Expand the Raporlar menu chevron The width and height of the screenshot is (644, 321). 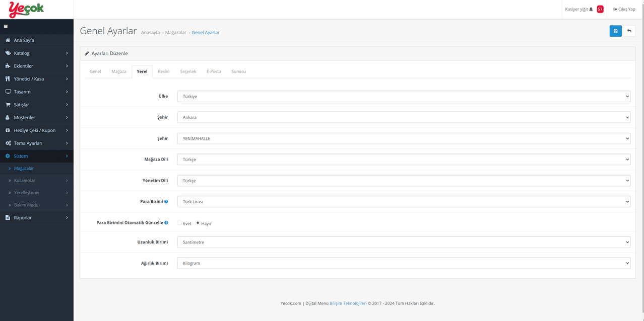point(67,218)
